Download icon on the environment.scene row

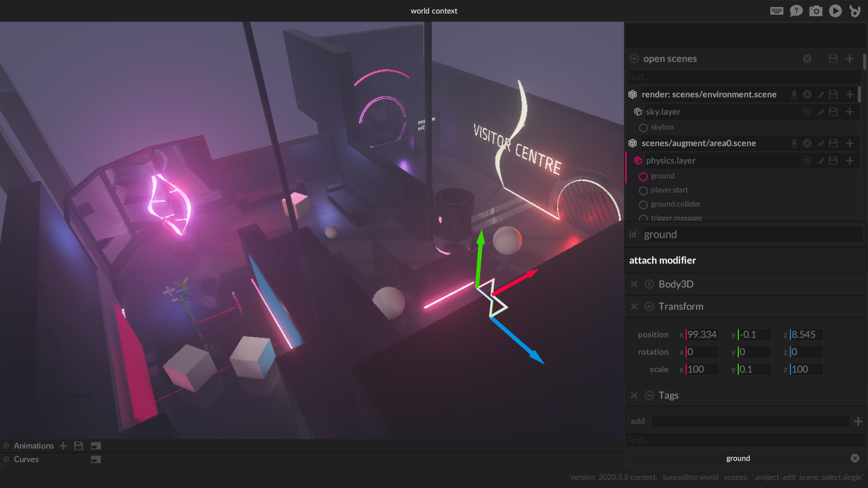pyautogui.click(x=794, y=94)
